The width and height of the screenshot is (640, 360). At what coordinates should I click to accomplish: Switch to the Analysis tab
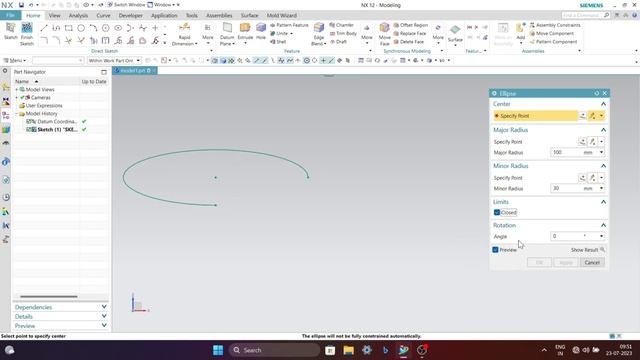78,15
